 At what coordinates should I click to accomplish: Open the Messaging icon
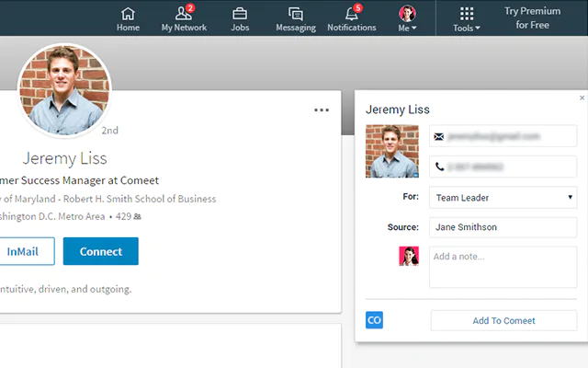click(296, 18)
